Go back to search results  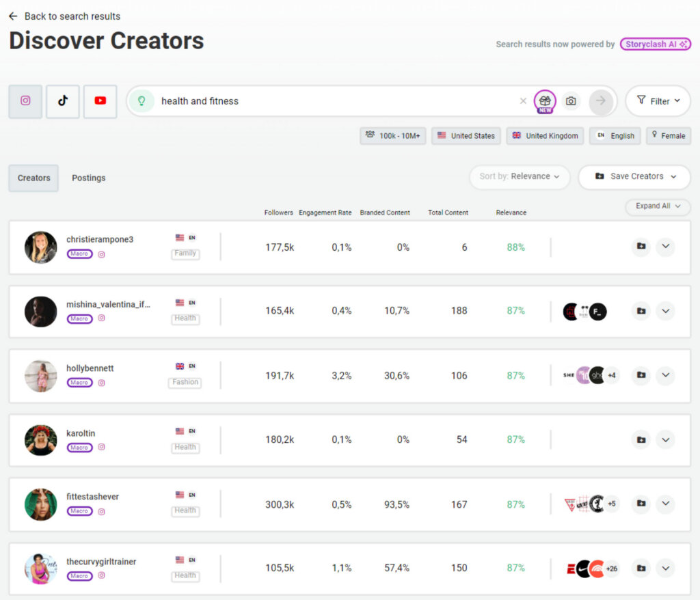(64, 16)
